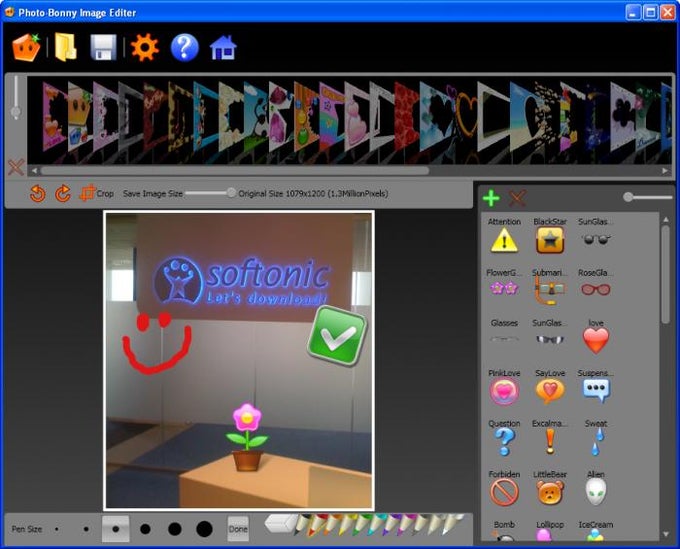Image resolution: width=680 pixels, height=549 pixels.
Task: Choose the BlackStar sticker
Action: pyautogui.click(x=550, y=235)
